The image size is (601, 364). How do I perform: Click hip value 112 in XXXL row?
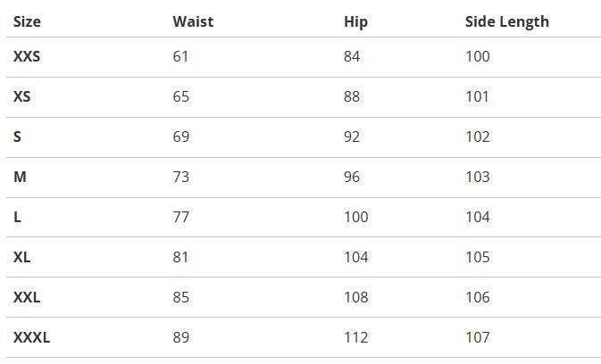pyautogui.click(x=355, y=337)
